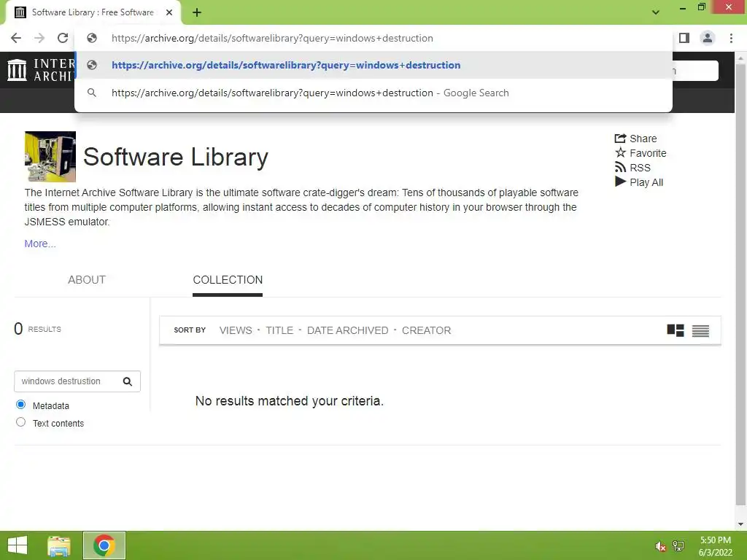
Task: Click the Software Library collection thumbnail
Action: coord(50,157)
